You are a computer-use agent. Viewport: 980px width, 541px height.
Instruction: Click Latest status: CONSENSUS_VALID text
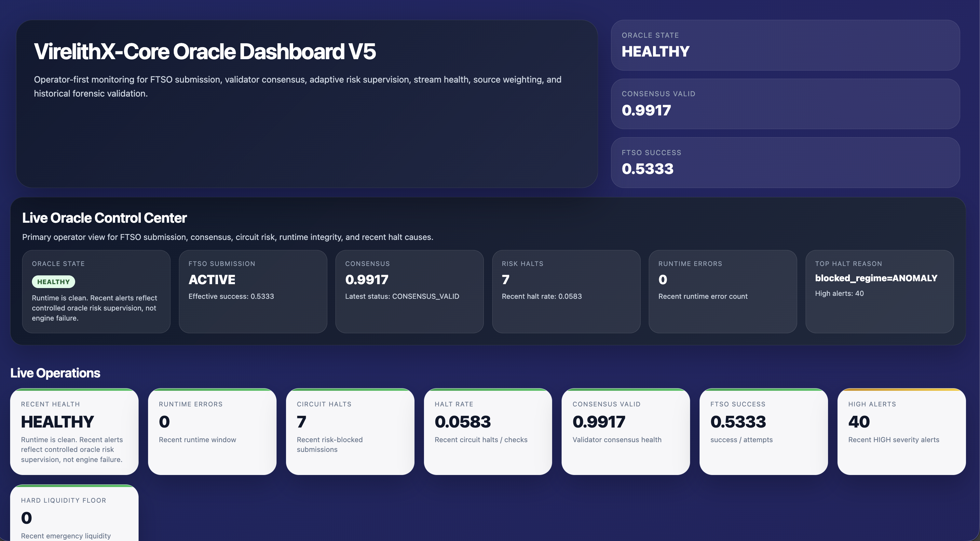[x=402, y=296]
